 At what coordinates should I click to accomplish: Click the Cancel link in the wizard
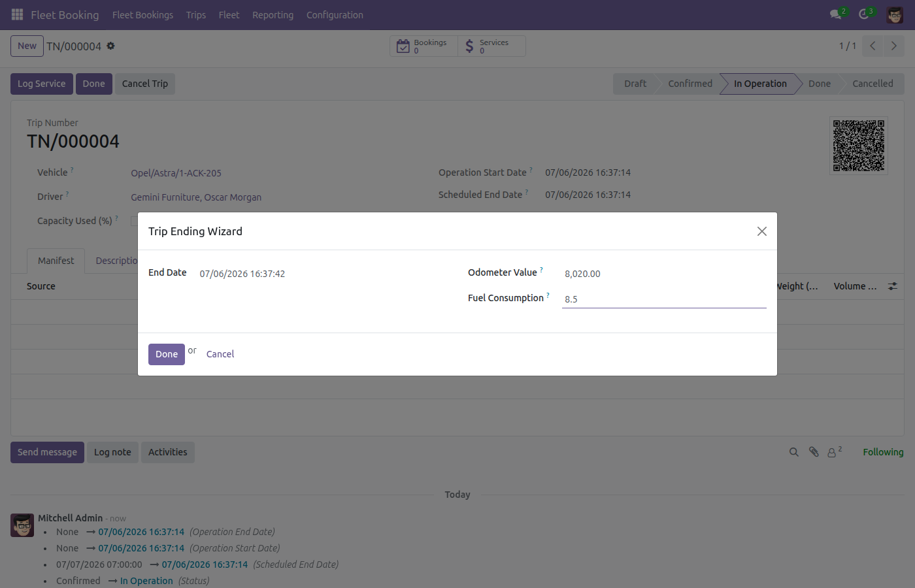click(220, 354)
